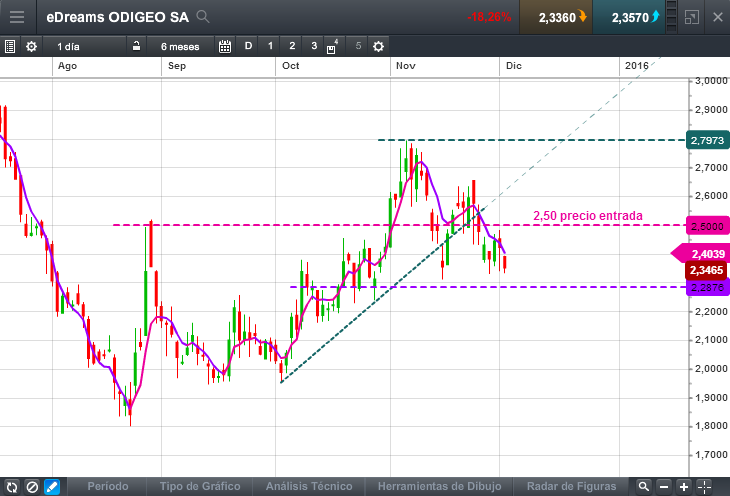Open chart settings gear beside 1 día
Viewport: 730px width, 496px height.
tap(31, 47)
